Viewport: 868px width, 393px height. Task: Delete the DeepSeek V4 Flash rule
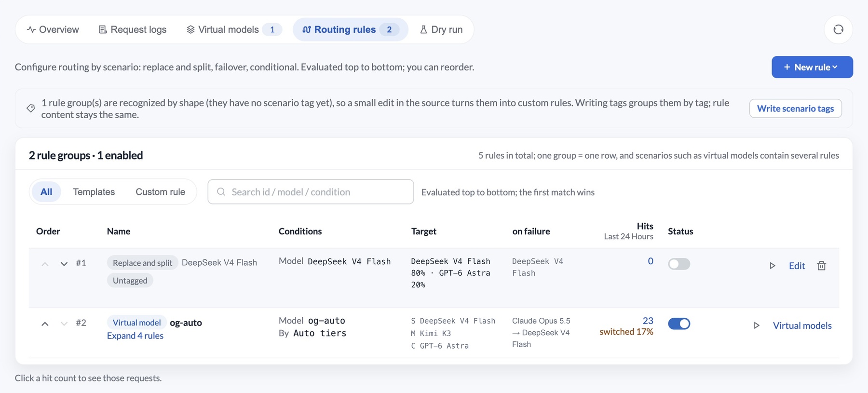(821, 266)
